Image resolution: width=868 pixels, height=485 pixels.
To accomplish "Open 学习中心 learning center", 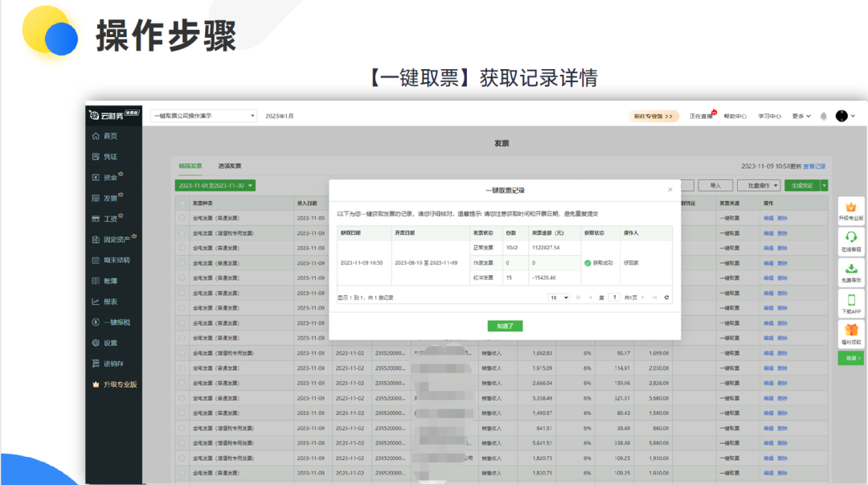I will pos(769,116).
